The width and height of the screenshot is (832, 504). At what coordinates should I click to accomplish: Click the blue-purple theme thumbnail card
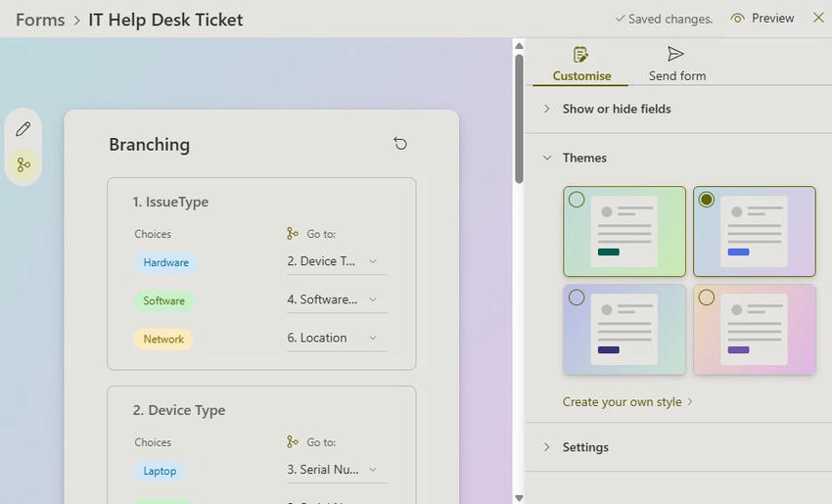[x=755, y=231]
